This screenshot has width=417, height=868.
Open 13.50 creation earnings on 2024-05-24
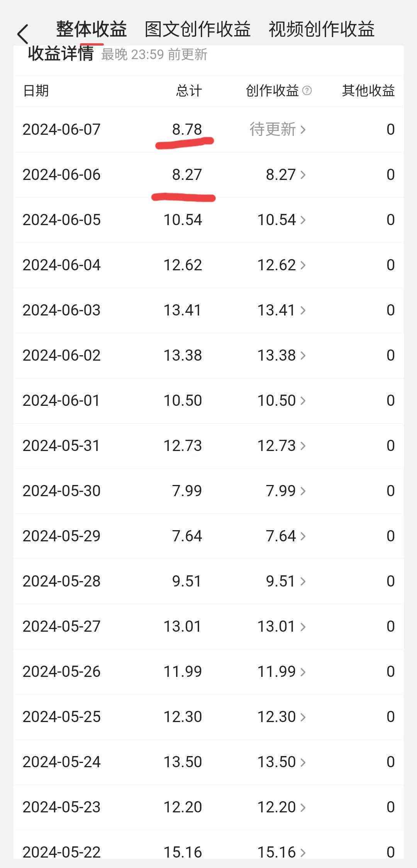pos(281,762)
